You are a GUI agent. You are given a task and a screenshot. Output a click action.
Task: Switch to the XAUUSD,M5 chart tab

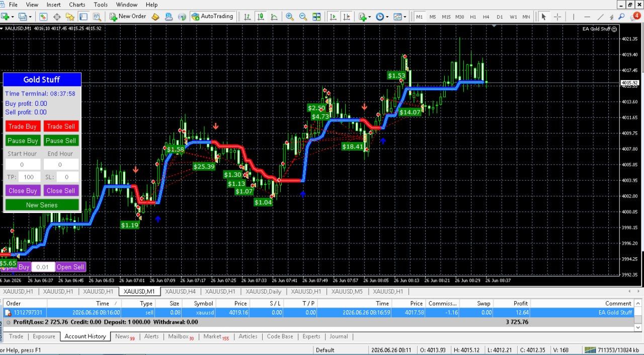(347, 292)
